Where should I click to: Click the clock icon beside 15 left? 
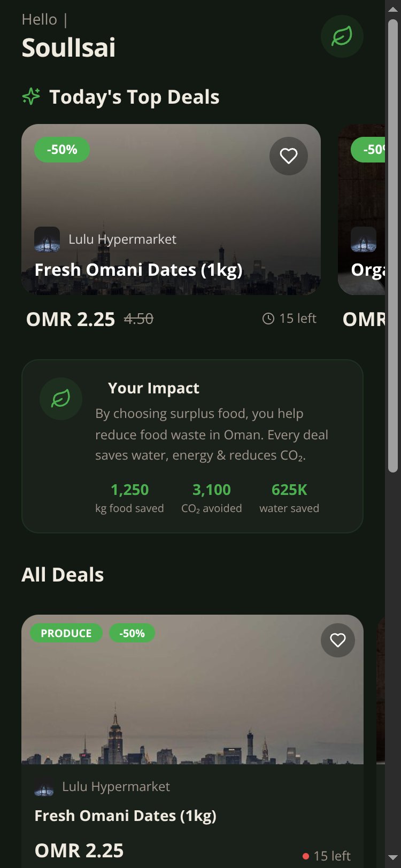[268, 319]
